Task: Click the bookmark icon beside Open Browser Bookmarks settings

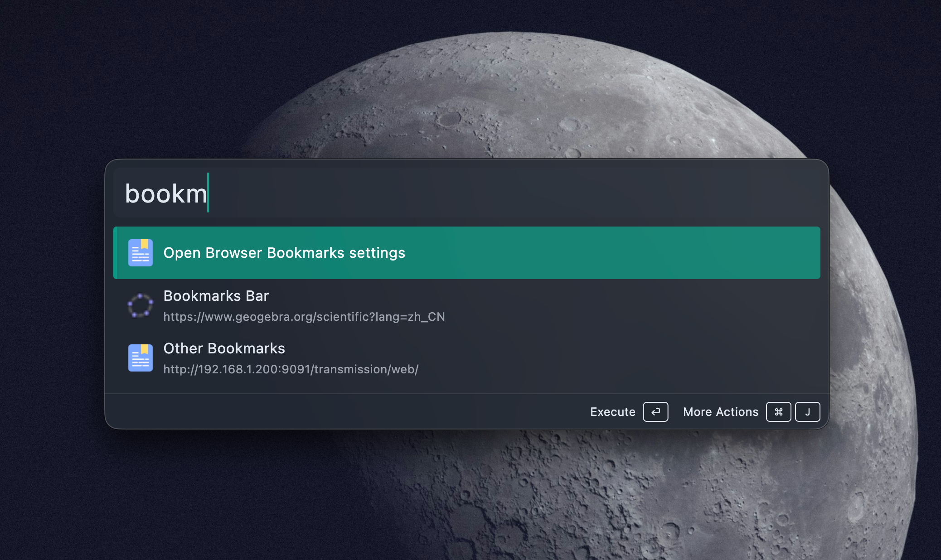Action: 141,253
